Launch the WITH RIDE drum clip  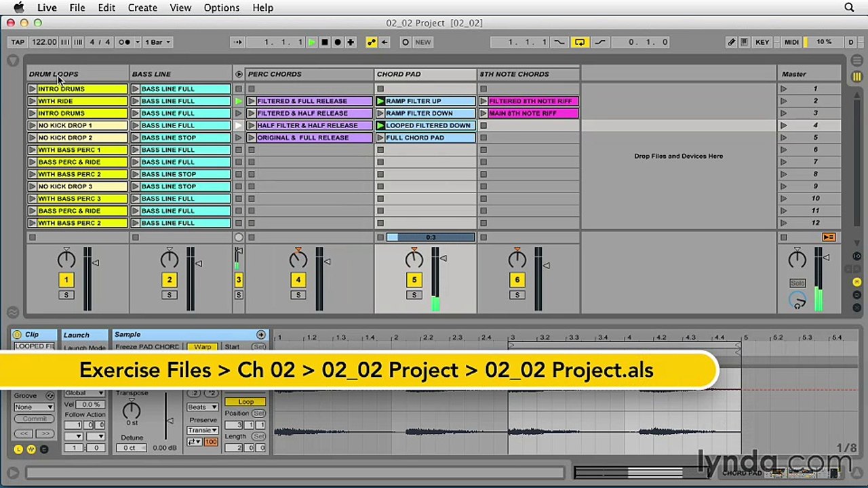coord(33,101)
